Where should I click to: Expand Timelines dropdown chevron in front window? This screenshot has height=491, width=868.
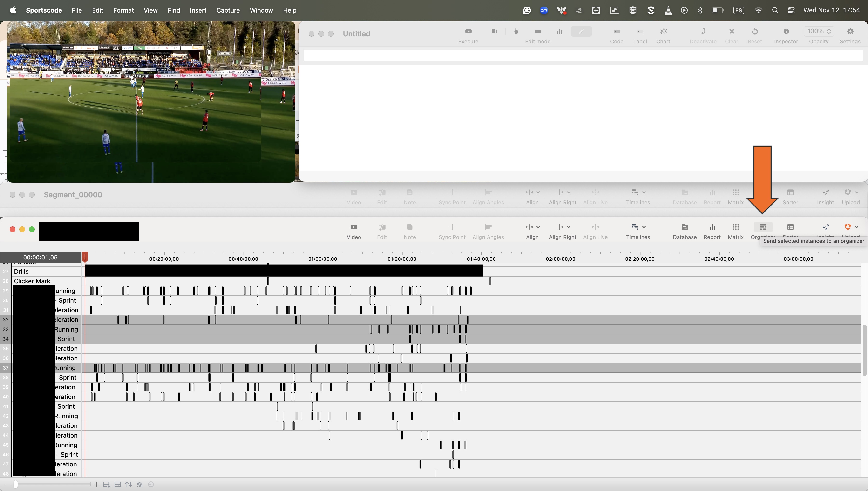click(x=644, y=227)
